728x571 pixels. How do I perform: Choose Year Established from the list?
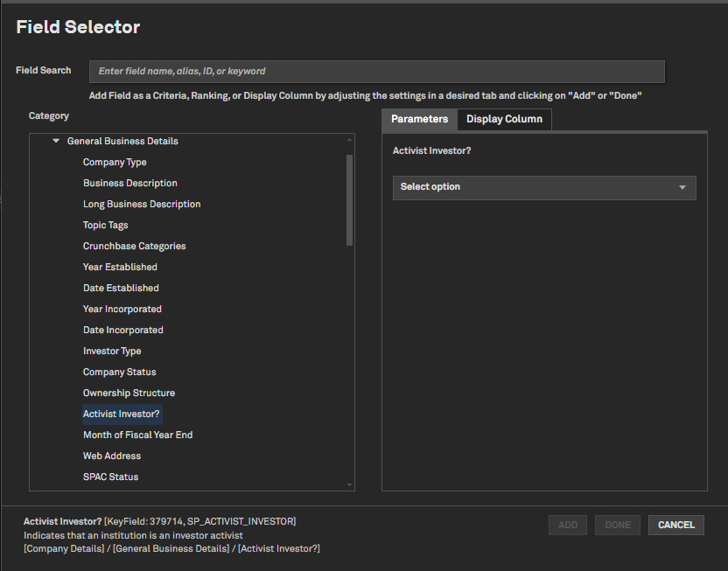coord(120,267)
